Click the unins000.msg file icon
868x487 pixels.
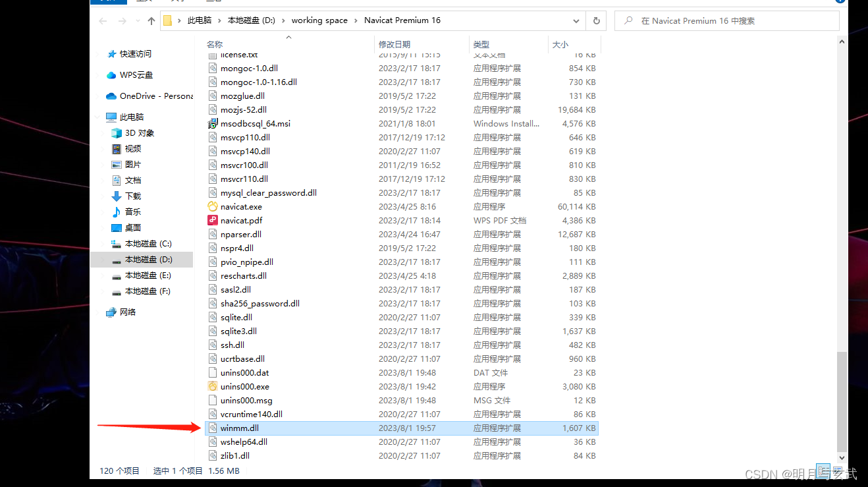click(x=213, y=401)
